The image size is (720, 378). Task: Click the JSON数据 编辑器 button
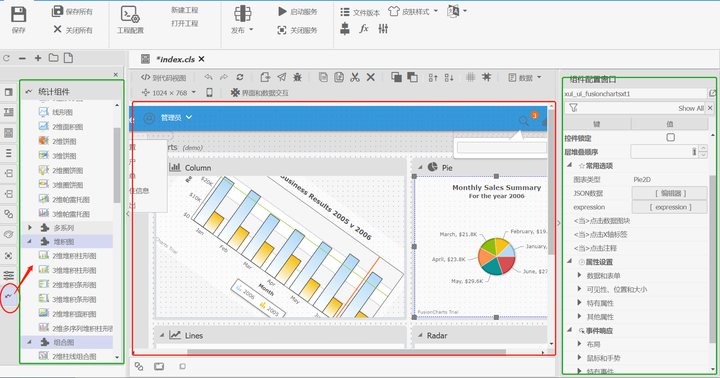(x=670, y=193)
